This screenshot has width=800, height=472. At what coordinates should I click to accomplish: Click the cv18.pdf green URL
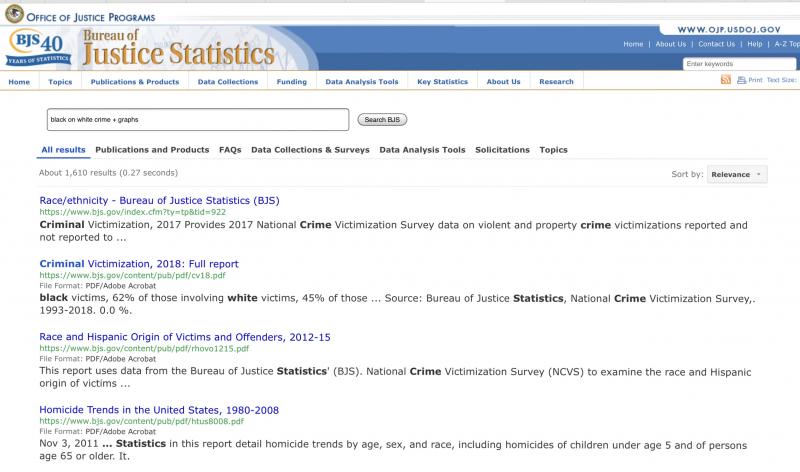133,275
